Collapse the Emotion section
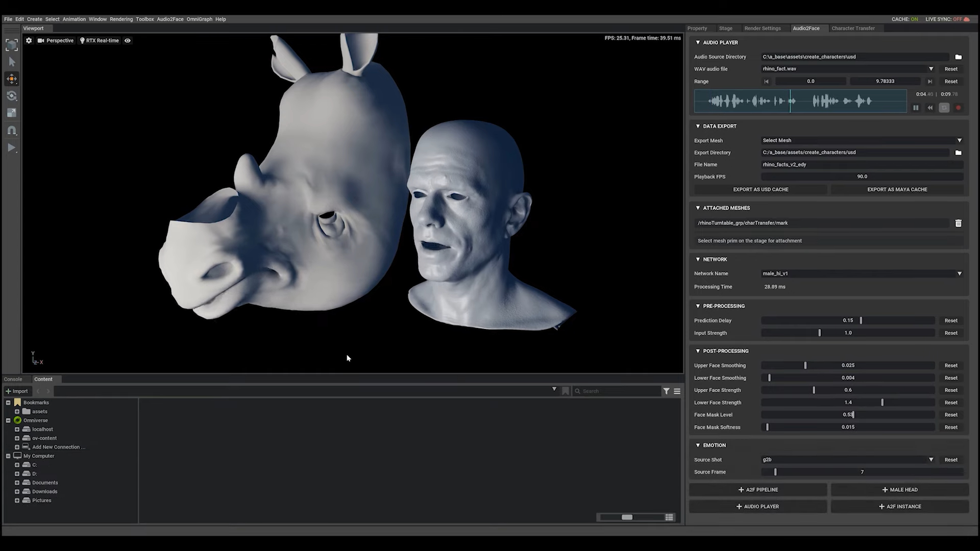The image size is (980, 551). tap(698, 445)
